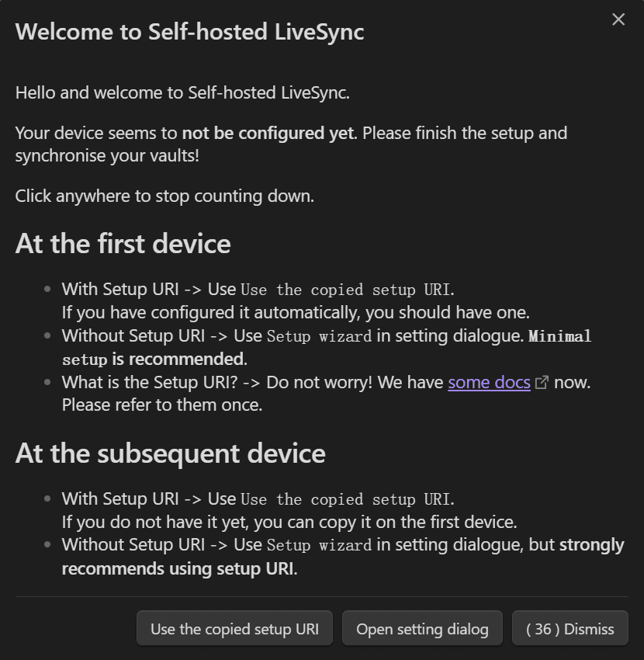This screenshot has height=660, width=644.
Task: Click the "Use the copied setup URI" button
Action: coord(234,629)
